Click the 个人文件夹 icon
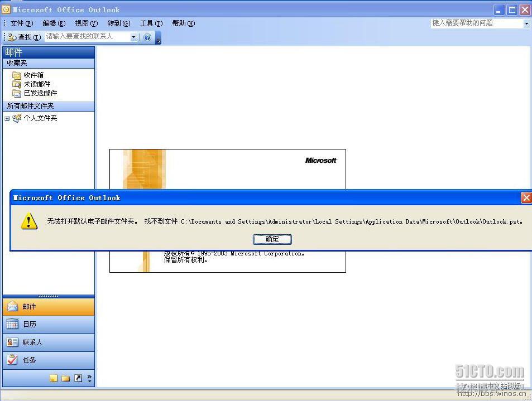 pos(17,118)
